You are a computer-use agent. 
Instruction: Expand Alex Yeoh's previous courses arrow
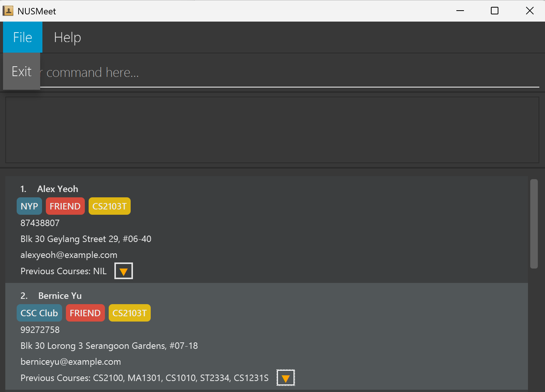pos(123,271)
